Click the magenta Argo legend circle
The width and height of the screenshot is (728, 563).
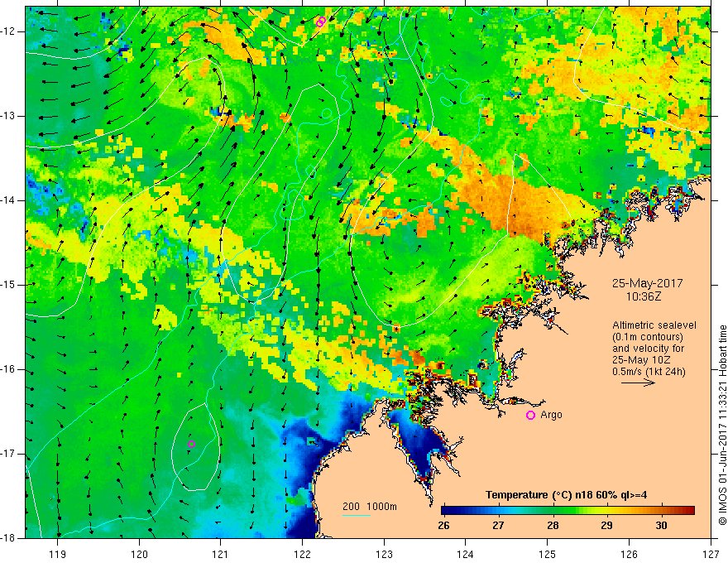530,416
